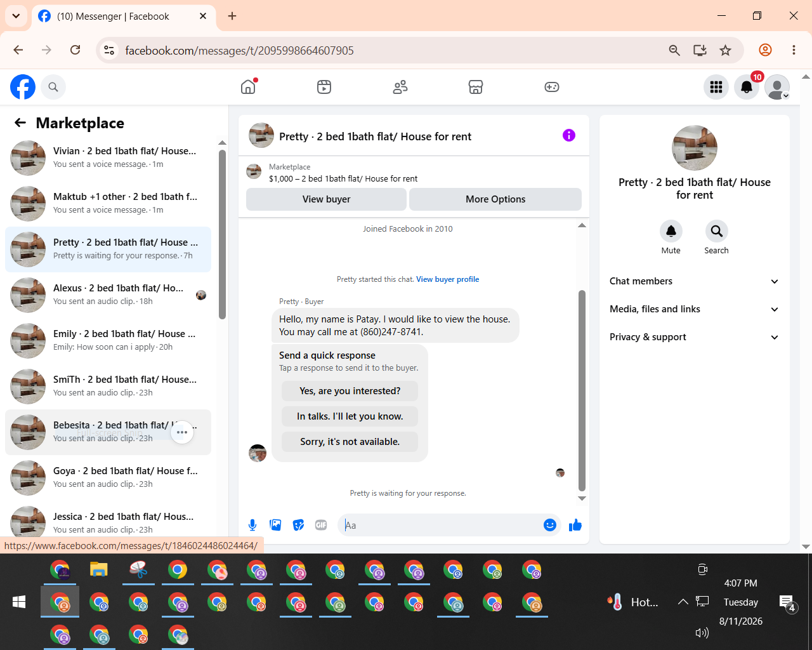Click the More Options button

pos(495,199)
